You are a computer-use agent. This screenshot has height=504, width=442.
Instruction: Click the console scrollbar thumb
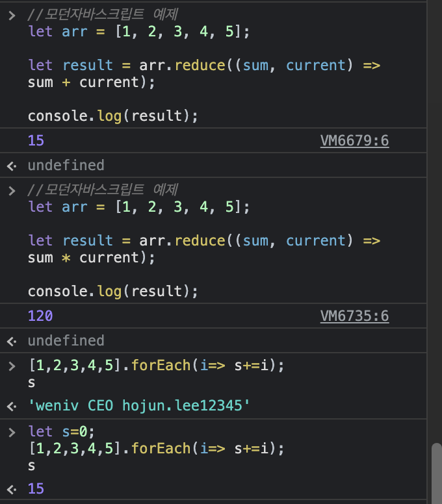437,473
